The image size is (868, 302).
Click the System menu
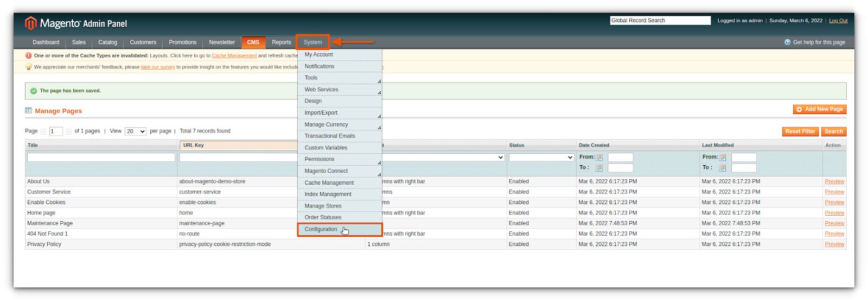312,42
